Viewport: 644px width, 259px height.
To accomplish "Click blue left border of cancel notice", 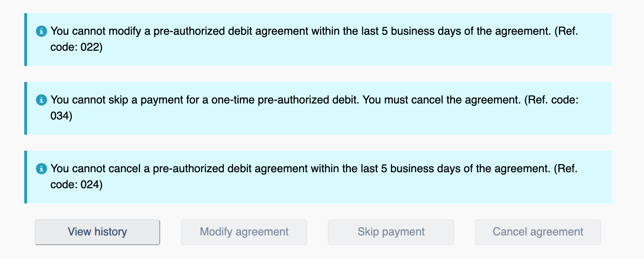I will pyautogui.click(x=26, y=177).
